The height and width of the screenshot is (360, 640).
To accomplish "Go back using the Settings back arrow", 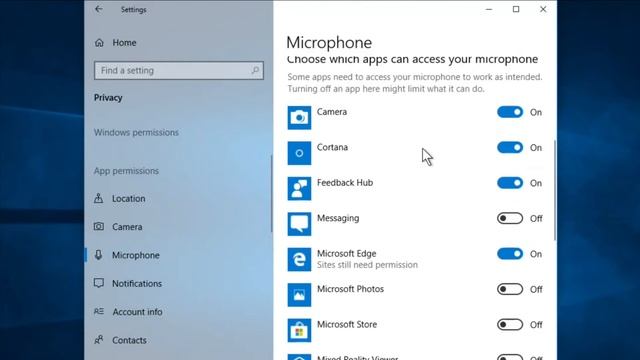I will [x=98, y=9].
